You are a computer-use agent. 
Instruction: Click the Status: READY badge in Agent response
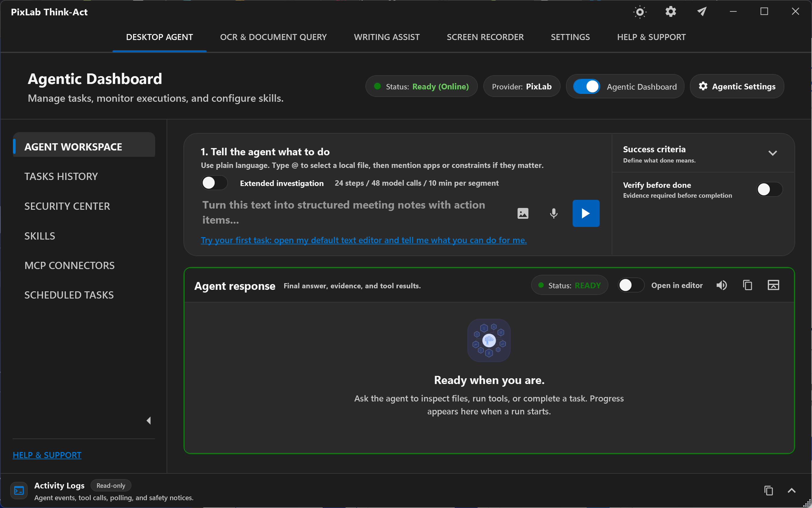coord(569,285)
